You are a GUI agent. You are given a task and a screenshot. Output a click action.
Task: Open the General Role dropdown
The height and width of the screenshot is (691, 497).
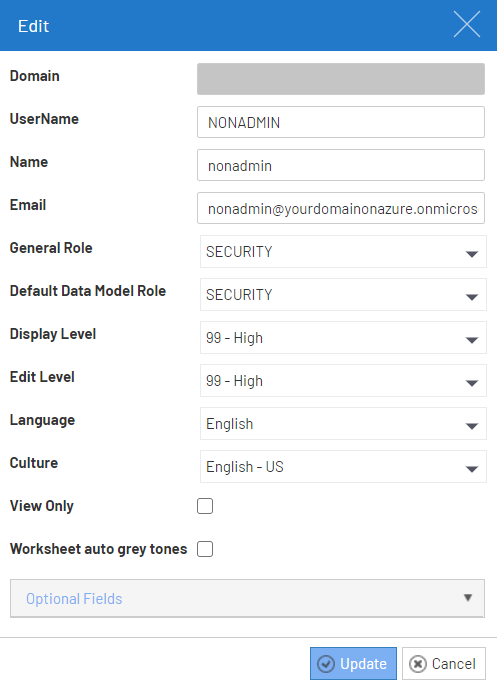click(343, 252)
